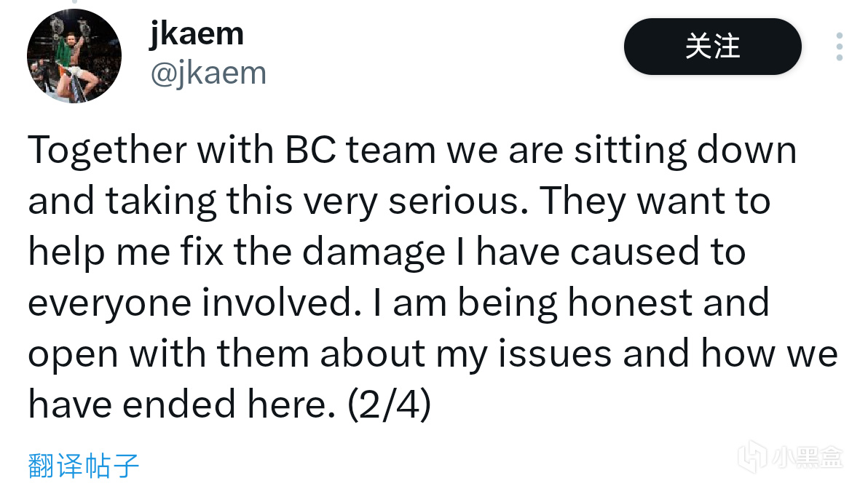Click the 翻译帖子 translate post link
This screenshot has width=868, height=486.
83,465
